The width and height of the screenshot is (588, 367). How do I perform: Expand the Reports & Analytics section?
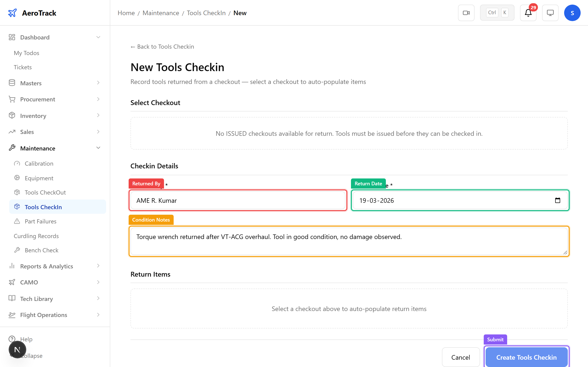(98, 266)
